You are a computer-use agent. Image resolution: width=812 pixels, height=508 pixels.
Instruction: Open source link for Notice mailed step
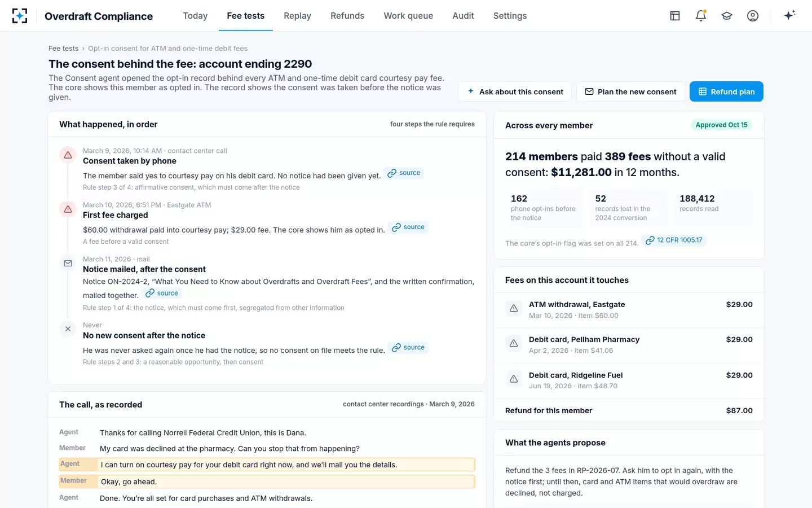point(162,293)
